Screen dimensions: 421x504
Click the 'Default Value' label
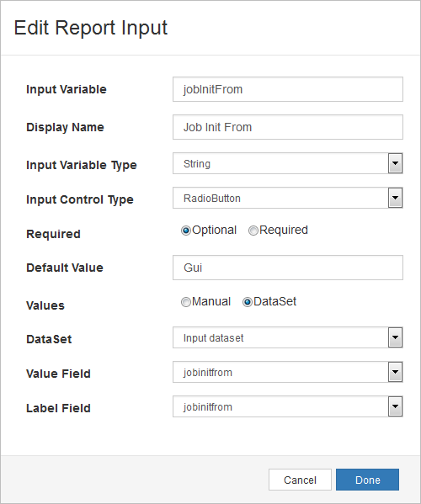click(65, 268)
